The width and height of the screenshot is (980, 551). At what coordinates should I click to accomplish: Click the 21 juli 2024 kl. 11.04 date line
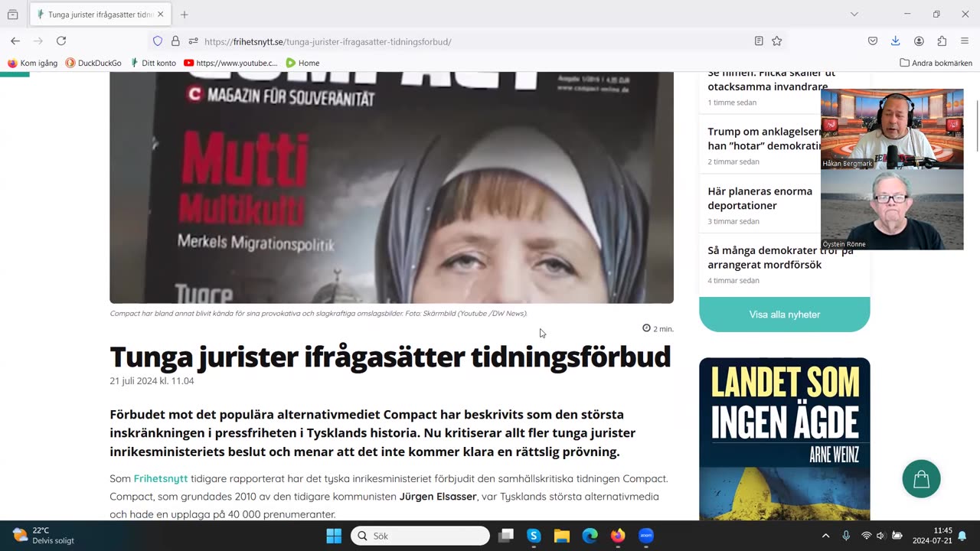click(x=152, y=381)
